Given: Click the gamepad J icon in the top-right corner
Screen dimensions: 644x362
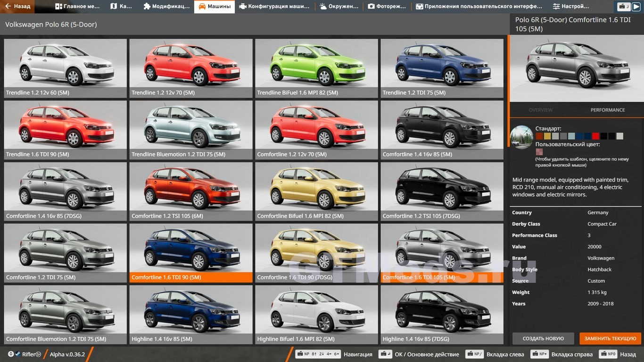Looking at the screenshot, I should (623, 7).
